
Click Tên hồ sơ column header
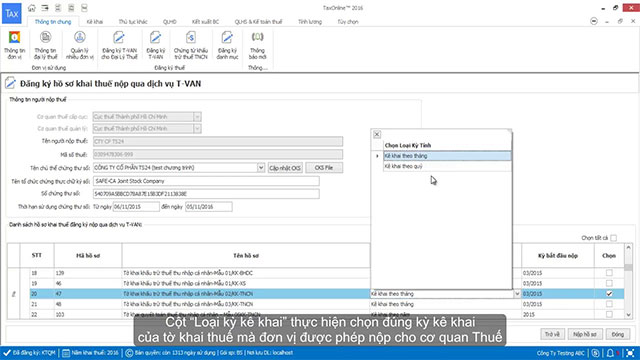point(246,256)
